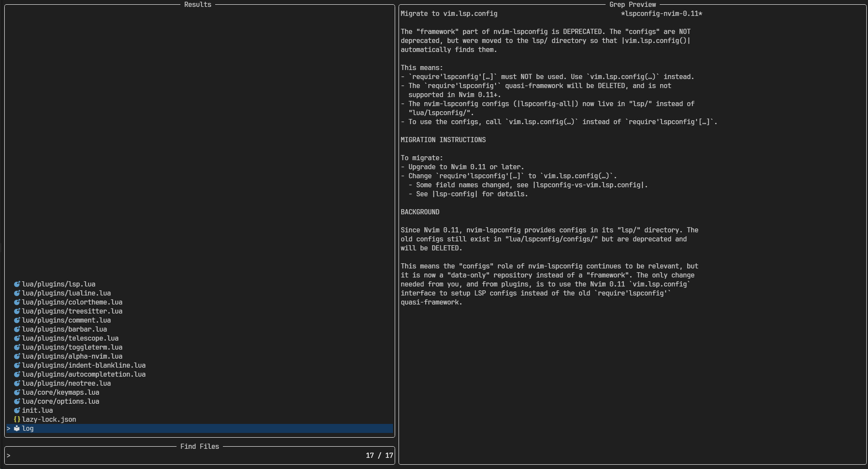868x469 pixels.
Task: Select lua/plugins/comment.lua in the results
Action: click(66, 320)
